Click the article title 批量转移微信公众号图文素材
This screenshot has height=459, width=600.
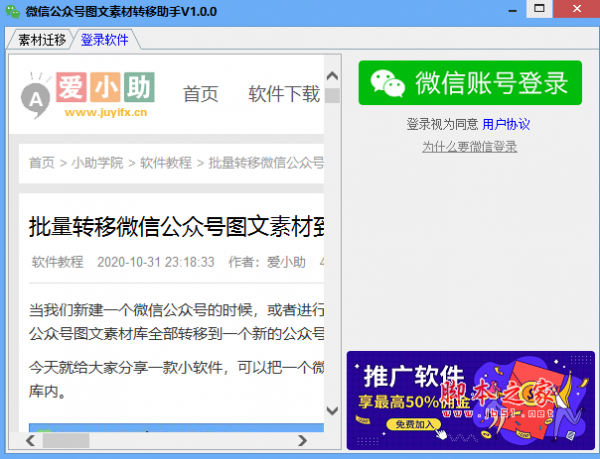click(176, 227)
